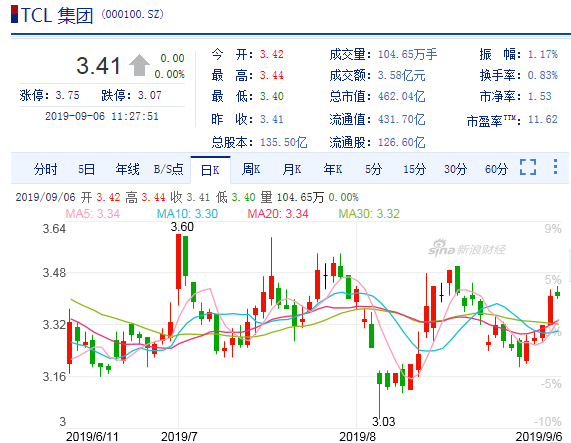Image resolution: width=571 pixels, height=443 pixels.
Task: Click the MA10: 3.30 legend label
Action: tap(187, 213)
